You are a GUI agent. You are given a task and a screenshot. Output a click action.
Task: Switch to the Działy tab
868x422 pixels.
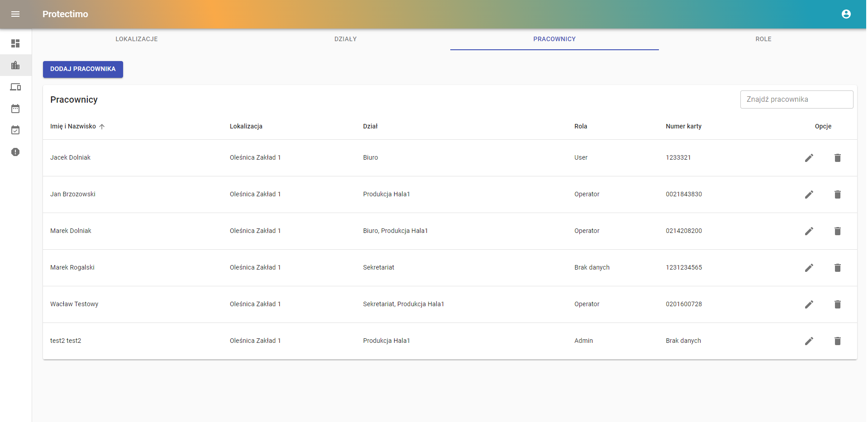pyautogui.click(x=345, y=39)
